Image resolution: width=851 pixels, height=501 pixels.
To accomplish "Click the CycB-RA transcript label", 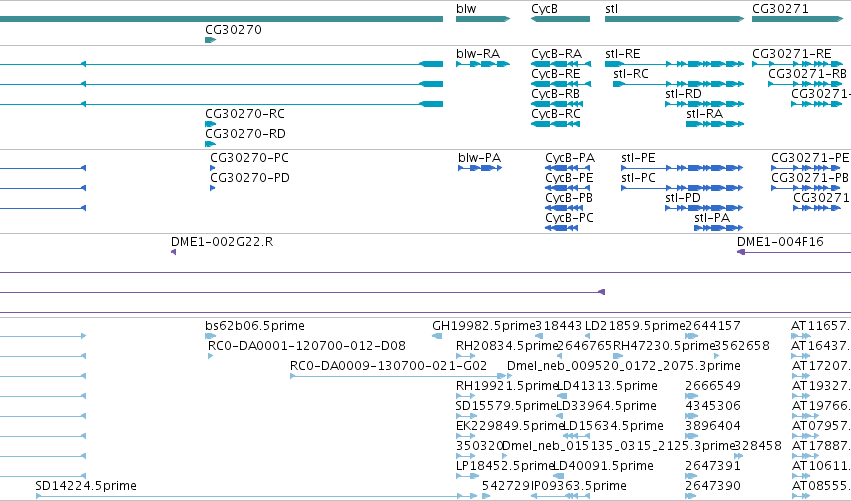I will (556, 54).
